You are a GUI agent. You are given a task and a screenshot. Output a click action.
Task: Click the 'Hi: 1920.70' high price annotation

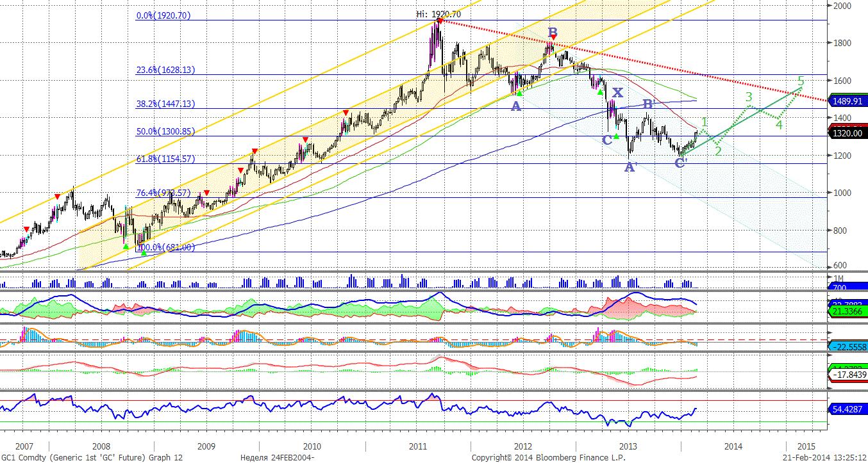(x=438, y=14)
